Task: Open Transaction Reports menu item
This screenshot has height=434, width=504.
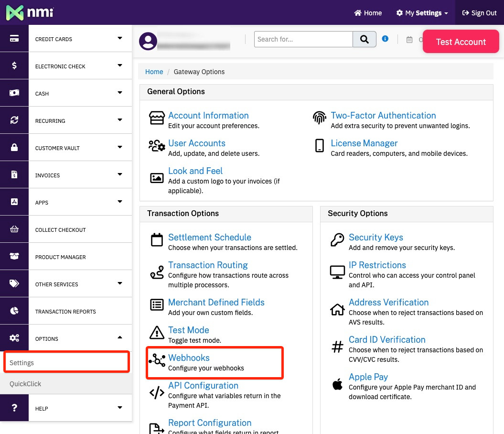Action: click(x=65, y=312)
